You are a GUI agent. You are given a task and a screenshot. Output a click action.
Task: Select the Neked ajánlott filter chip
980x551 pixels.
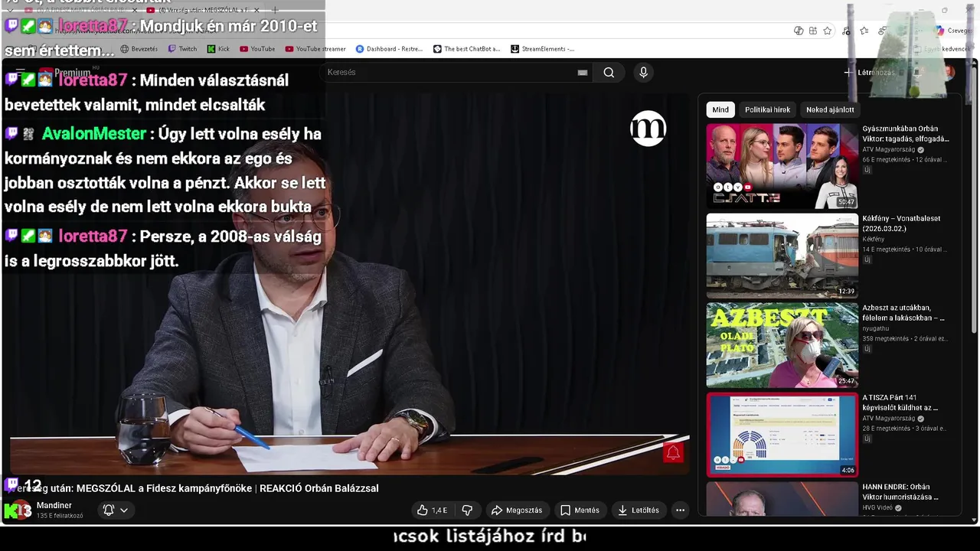(830, 109)
